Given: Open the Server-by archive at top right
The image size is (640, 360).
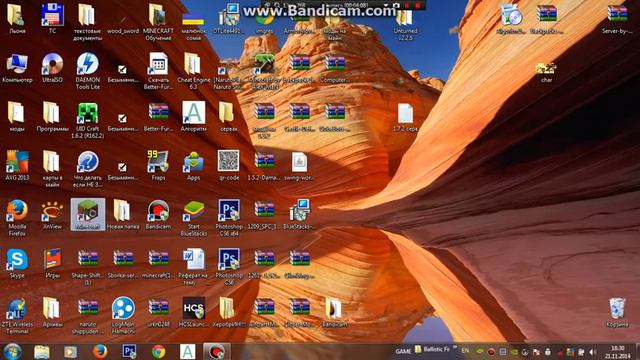Looking at the screenshot, I should point(617,18).
